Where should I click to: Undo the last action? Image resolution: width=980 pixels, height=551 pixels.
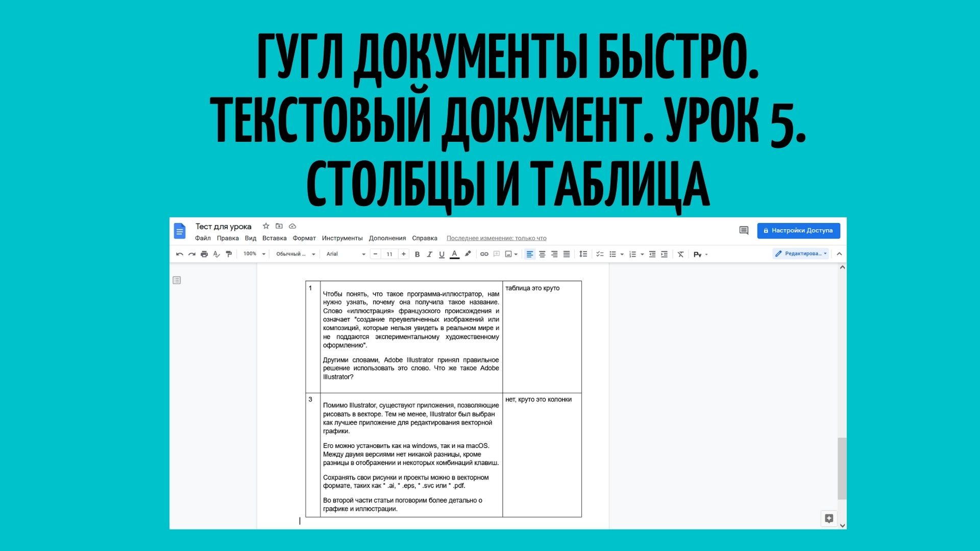pos(180,254)
